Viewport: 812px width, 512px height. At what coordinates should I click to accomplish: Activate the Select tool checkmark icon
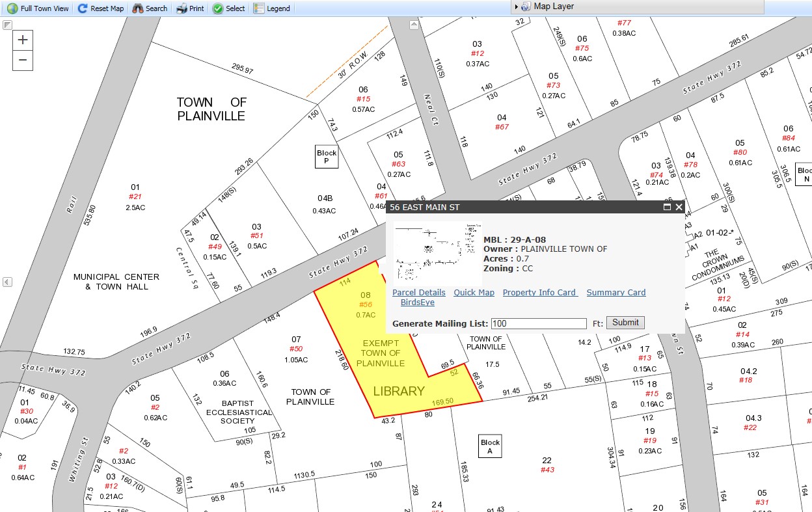219,8
